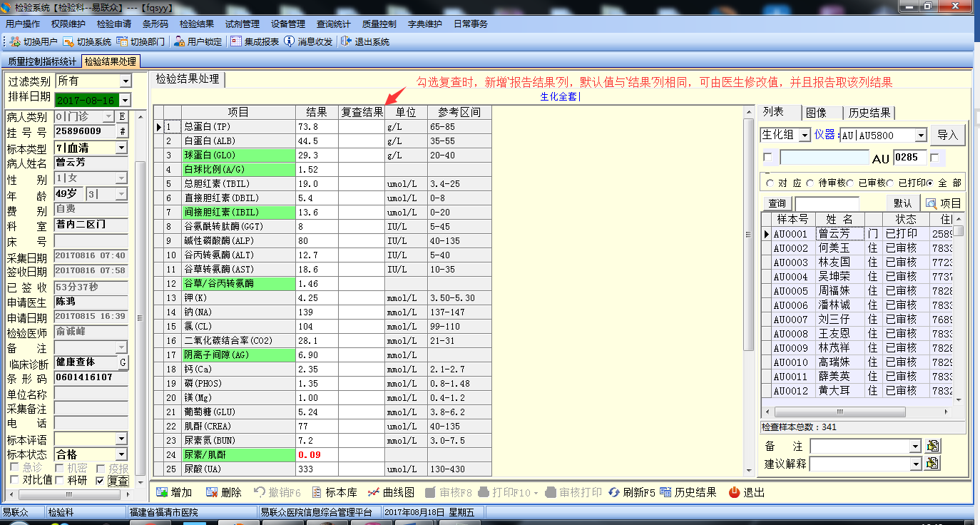This screenshot has width=980, height=525.
Task: Refresh results with 刷新F5
Action: 632,492
